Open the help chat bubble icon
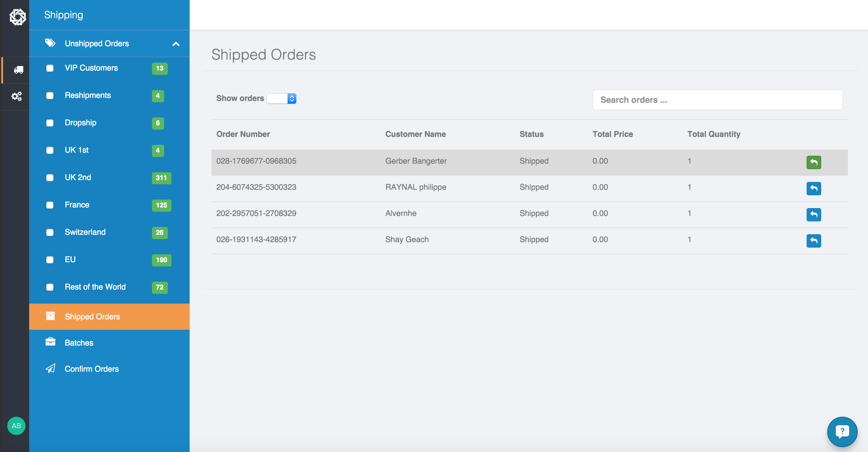The width and height of the screenshot is (868, 452). tap(842, 431)
